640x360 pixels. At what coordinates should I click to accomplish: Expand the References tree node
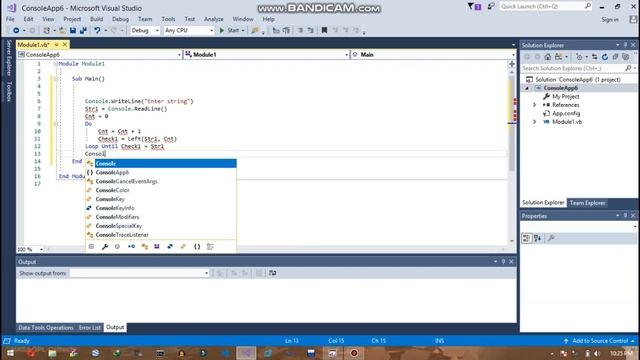[x=535, y=105]
